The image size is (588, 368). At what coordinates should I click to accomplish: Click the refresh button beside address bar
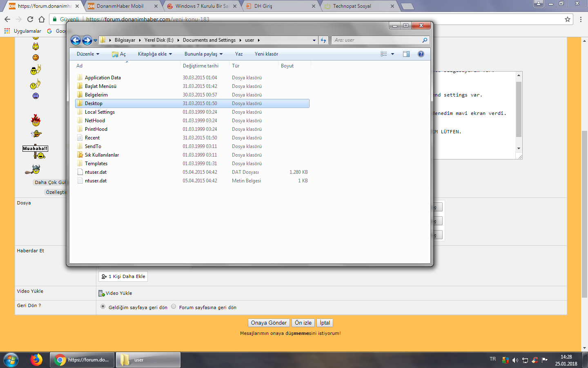coord(323,40)
